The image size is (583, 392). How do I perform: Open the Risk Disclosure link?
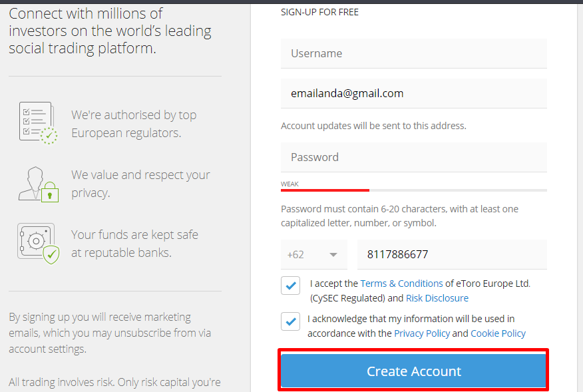tap(437, 298)
